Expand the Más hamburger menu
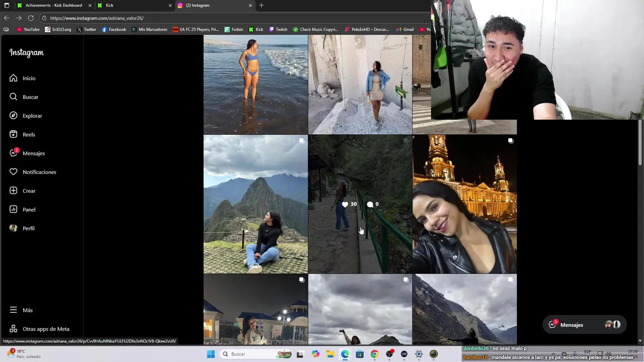644x362 pixels. click(x=21, y=310)
